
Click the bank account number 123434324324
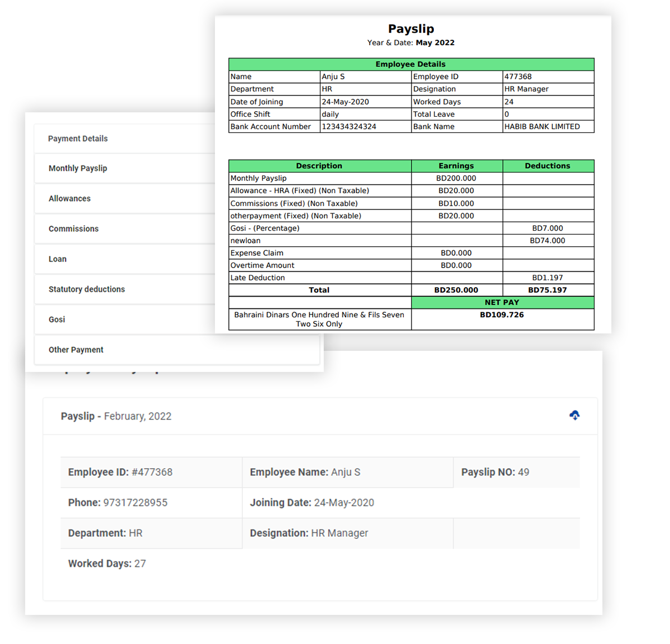pyautogui.click(x=348, y=127)
